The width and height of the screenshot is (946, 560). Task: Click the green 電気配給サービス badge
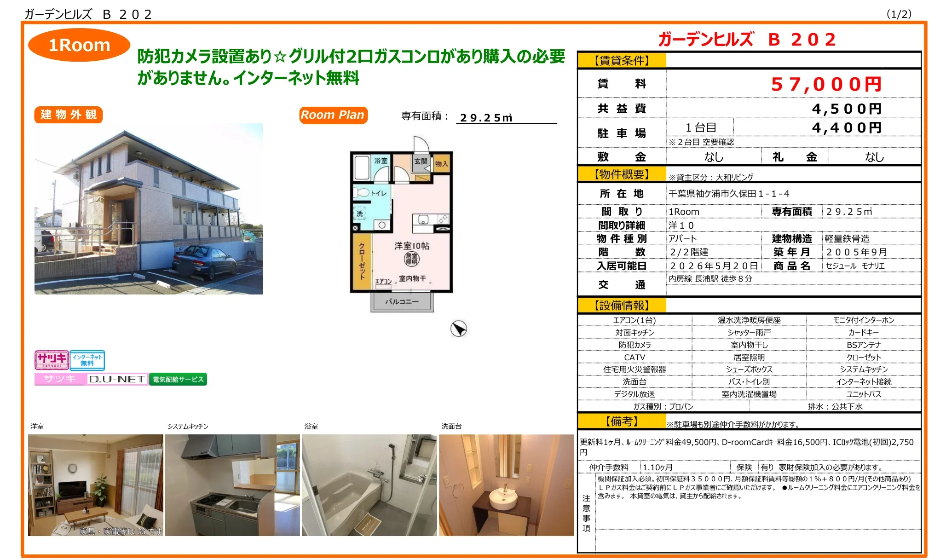coord(178,379)
